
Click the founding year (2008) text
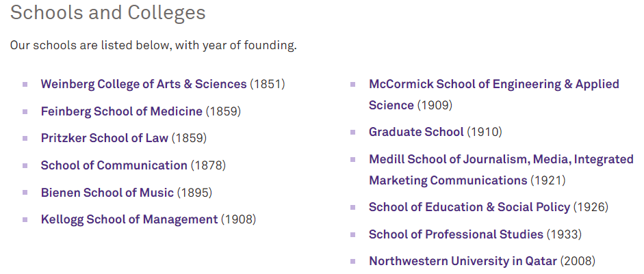578,261
